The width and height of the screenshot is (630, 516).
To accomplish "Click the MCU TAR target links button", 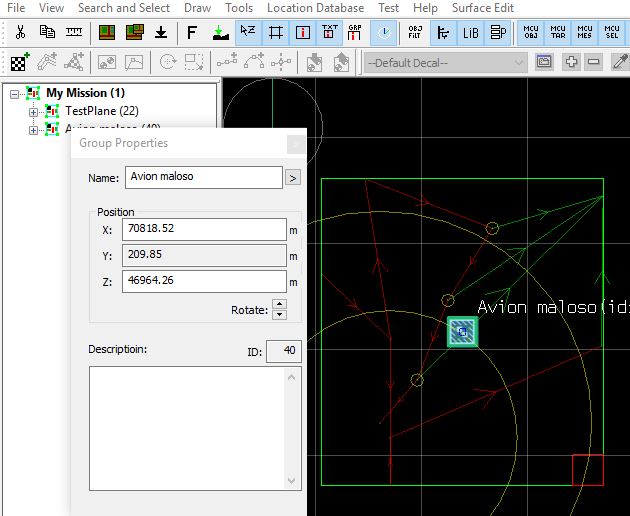I will (558, 32).
